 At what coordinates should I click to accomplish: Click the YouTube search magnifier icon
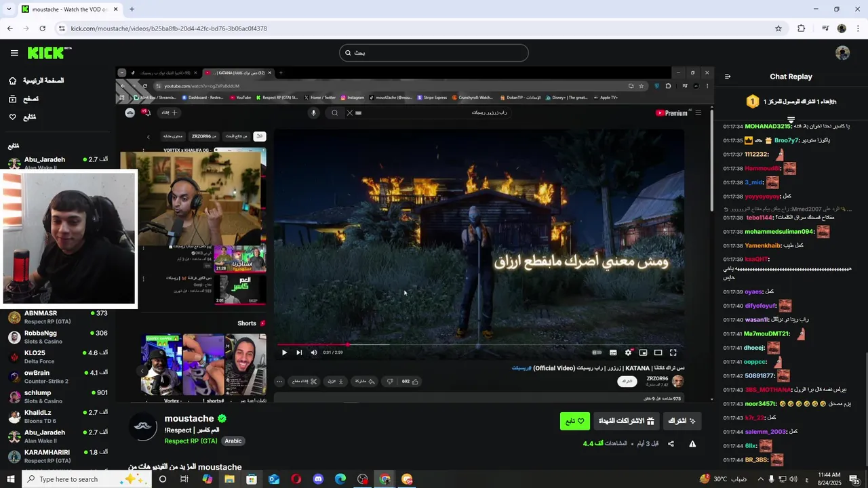[x=334, y=113]
